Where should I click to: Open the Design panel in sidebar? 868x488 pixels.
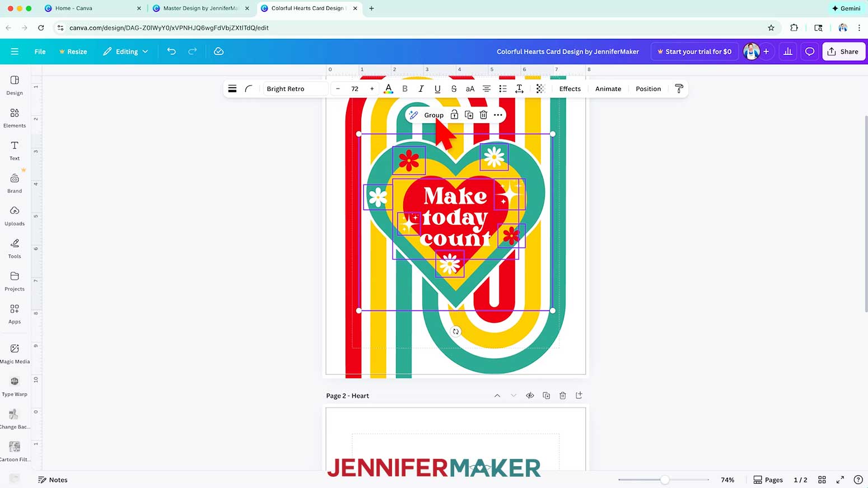15,86
